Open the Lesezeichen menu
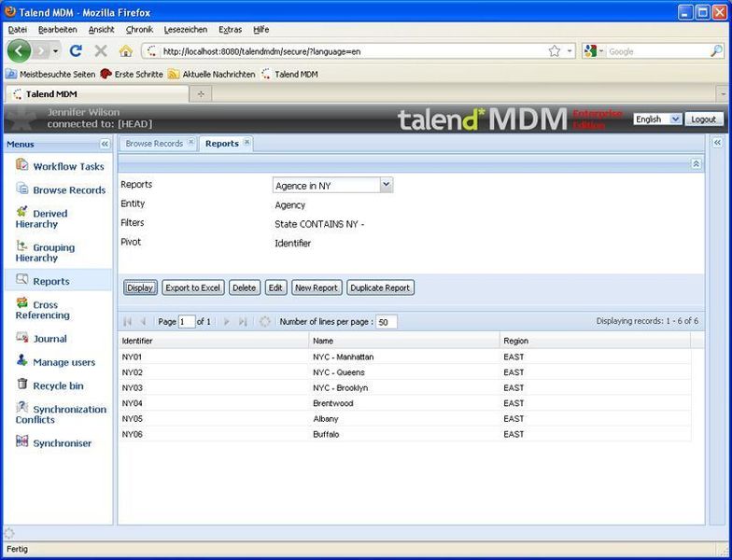The width and height of the screenshot is (732, 560). pos(185,30)
